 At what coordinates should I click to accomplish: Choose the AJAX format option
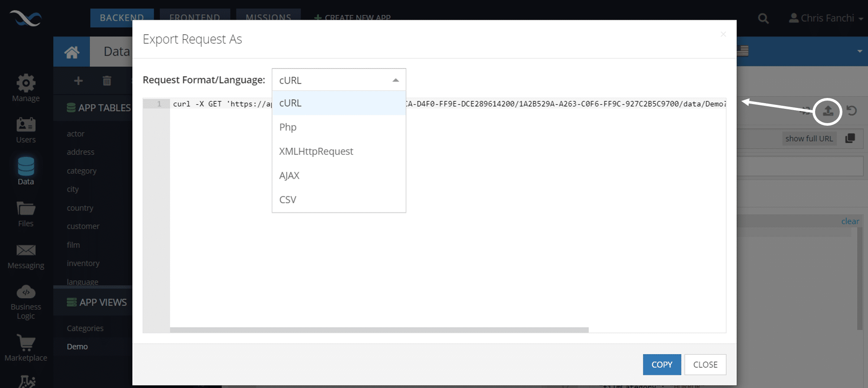[339, 176]
